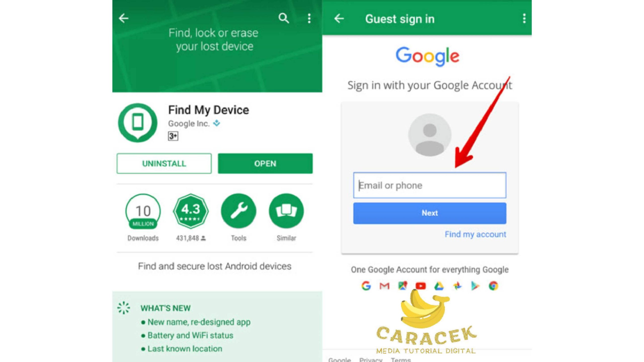Click Find my account link

click(475, 234)
